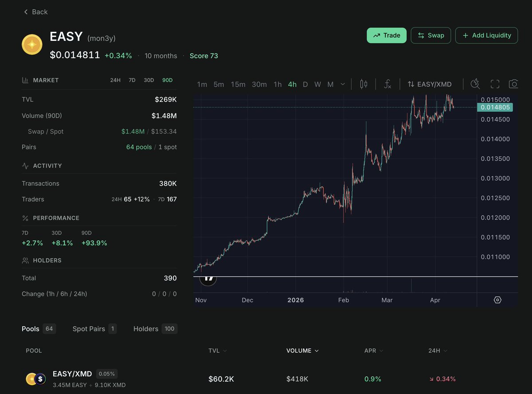Screen dimensions: 532x394
Task: Switch to the Pools tab
Action: point(39,329)
